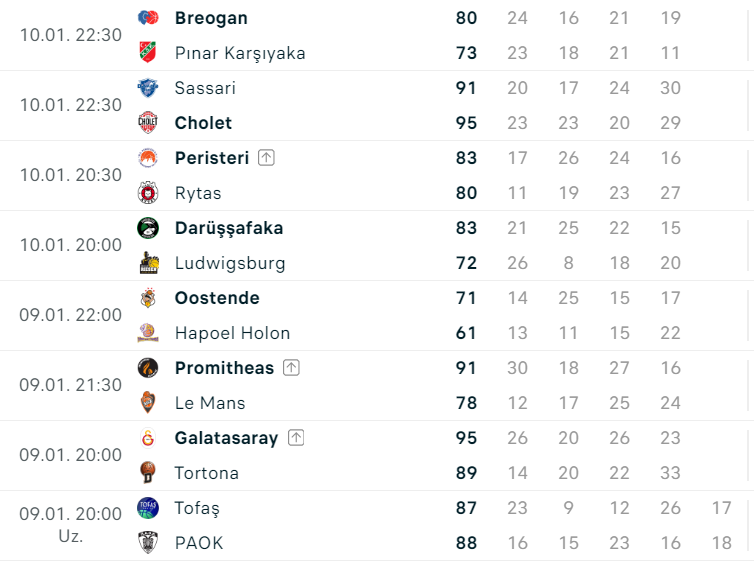Image resolution: width=754 pixels, height=562 pixels.
Task: Open the Le Mans team name
Action: pyautogui.click(x=210, y=403)
